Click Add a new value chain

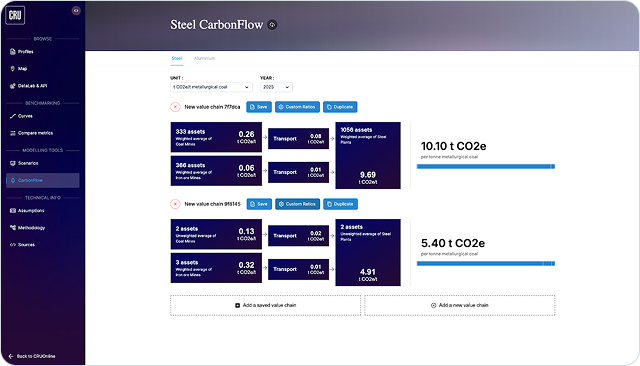click(460, 305)
